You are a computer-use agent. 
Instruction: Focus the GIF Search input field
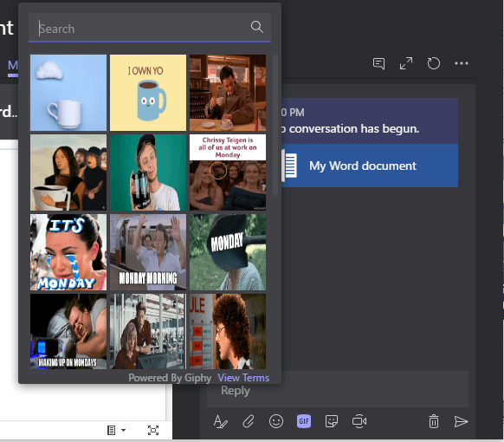click(150, 28)
